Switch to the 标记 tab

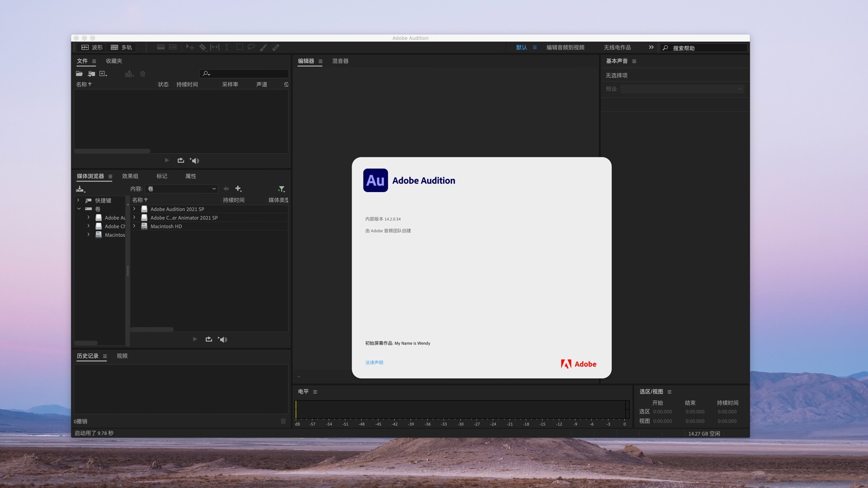[162, 176]
